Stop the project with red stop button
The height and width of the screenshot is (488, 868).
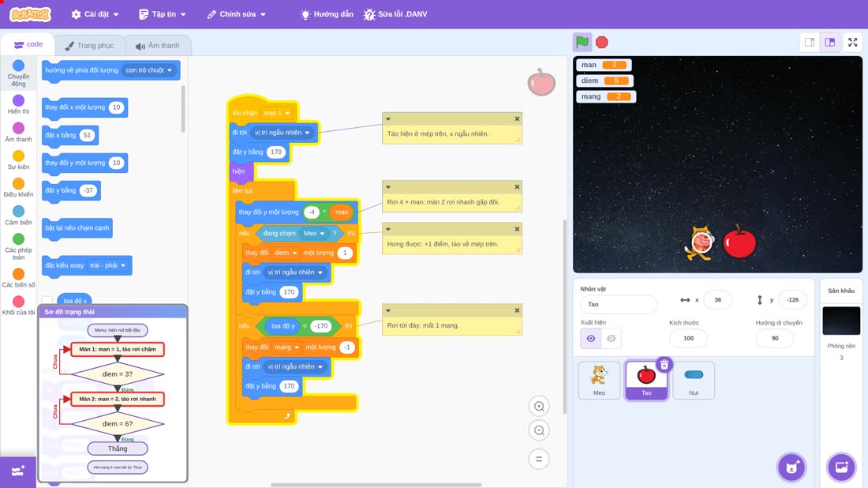(x=602, y=42)
